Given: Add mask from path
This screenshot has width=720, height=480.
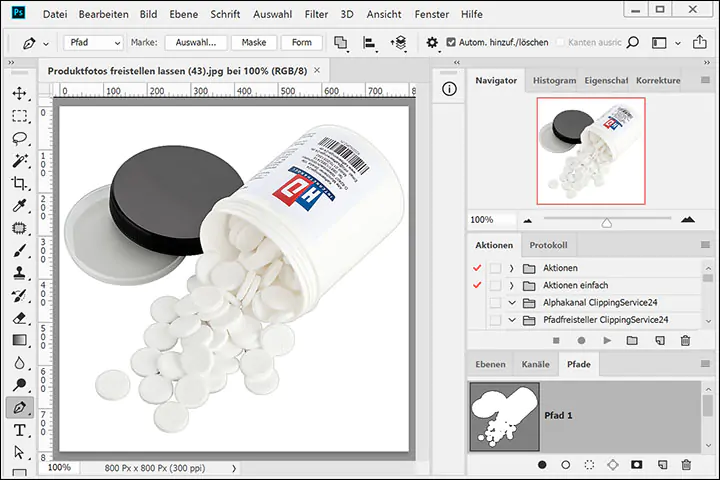Looking at the screenshot, I should point(636,465).
